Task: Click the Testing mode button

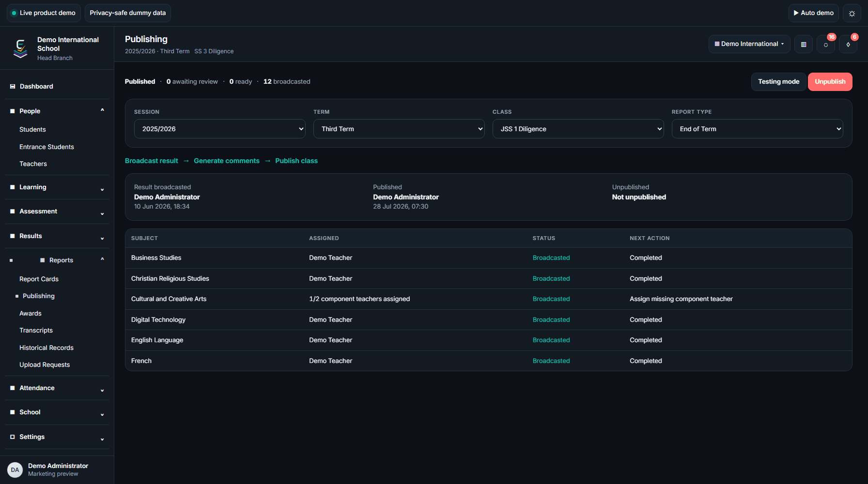Action: pyautogui.click(x=778, y=82)
